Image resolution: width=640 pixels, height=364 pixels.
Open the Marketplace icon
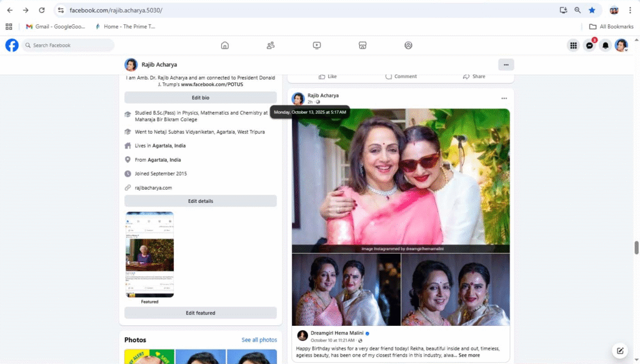[x=362, y=45]
